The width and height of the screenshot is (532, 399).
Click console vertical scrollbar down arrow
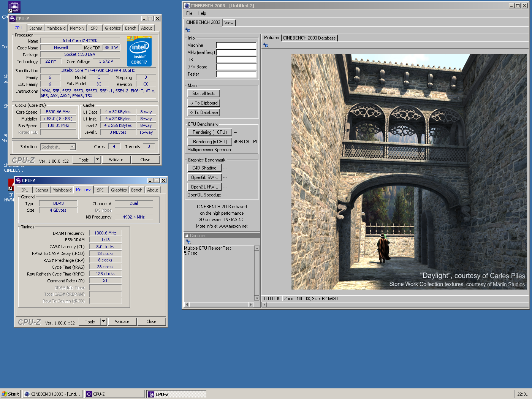click(x=257, y=298)
